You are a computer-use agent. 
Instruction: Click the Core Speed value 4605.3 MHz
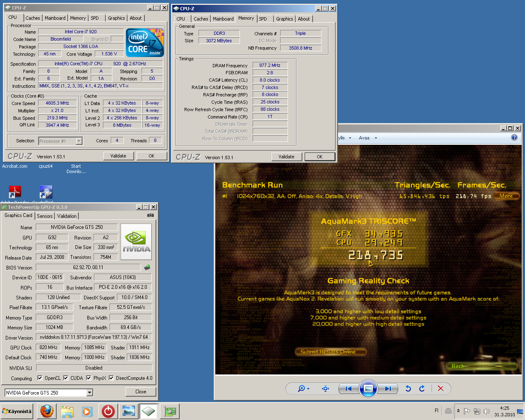click(x=57, y=103)
